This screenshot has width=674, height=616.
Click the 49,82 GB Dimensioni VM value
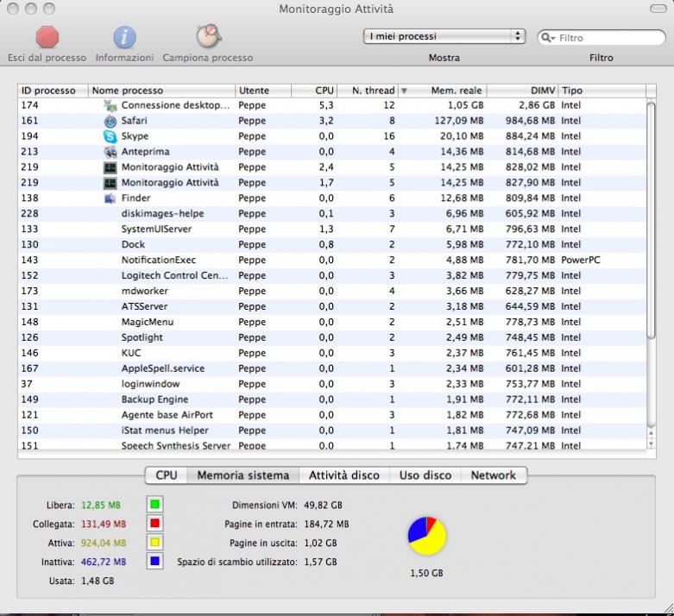click(x=324, y=505)
